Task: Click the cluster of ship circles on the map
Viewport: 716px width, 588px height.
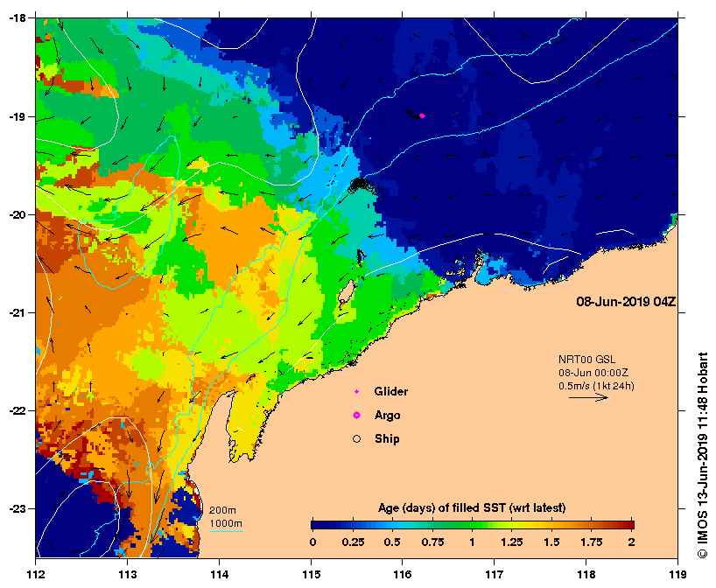Action: 363,185
